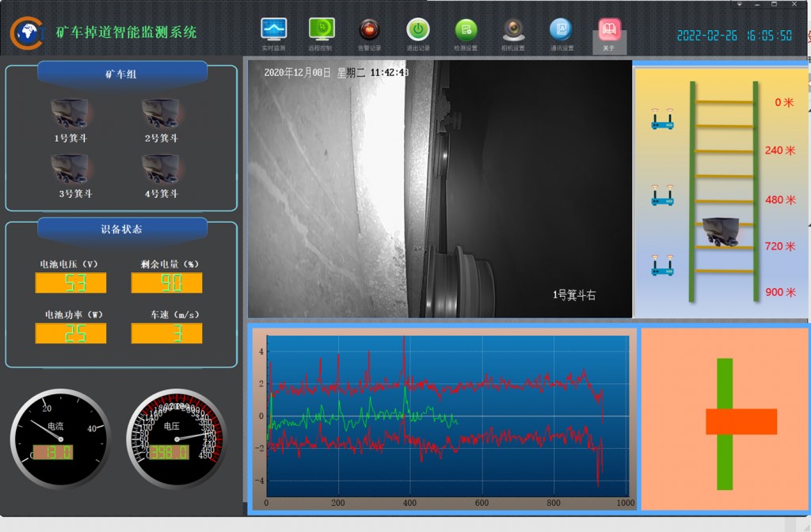Select the 1号箕斗 mine car

tap(70, 120)
